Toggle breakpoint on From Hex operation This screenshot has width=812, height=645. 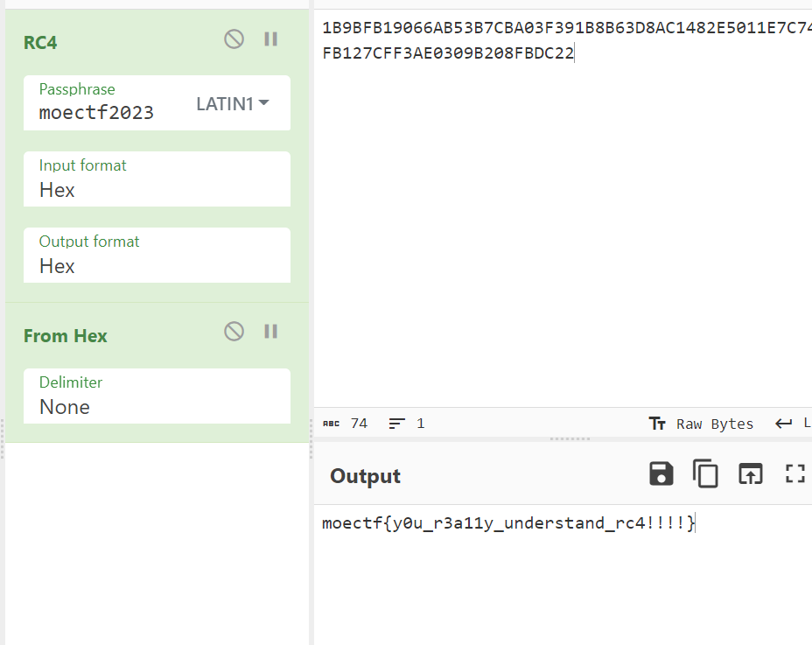pyautogui.click(x=271, y=331)
